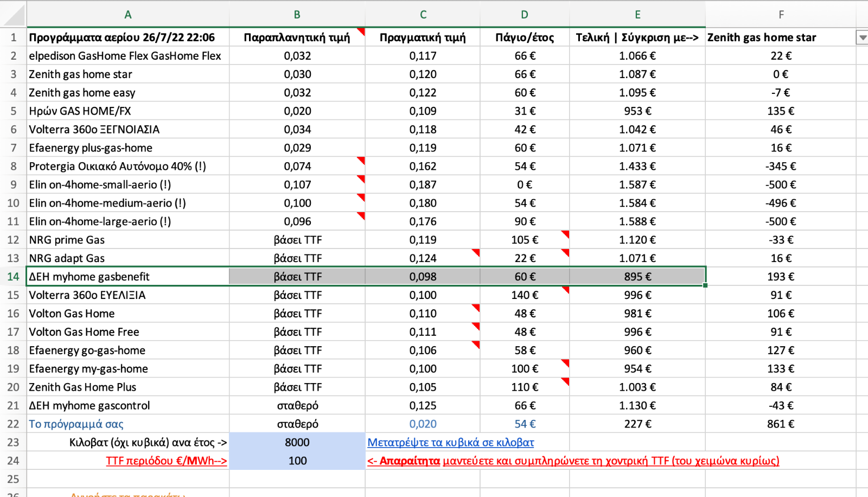Select cell 'Volterra 360ο ΕΥΕΛΙΞΙΑ'
Viewport: 868px width, 497px height.
pyautogui.click(x=128, y=295)
